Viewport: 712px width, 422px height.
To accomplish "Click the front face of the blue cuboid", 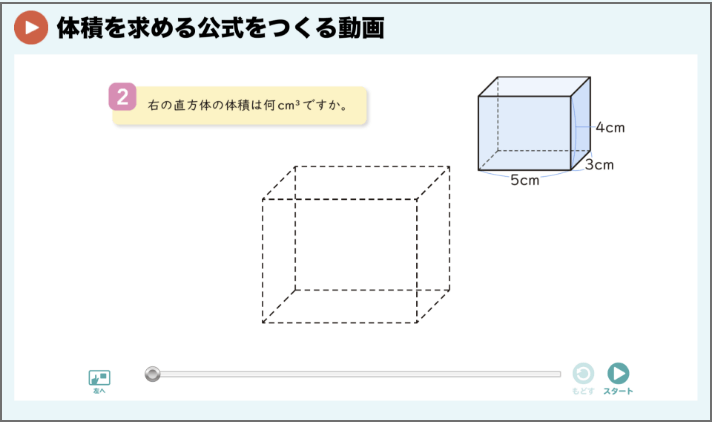I will [x=524, y=133].
